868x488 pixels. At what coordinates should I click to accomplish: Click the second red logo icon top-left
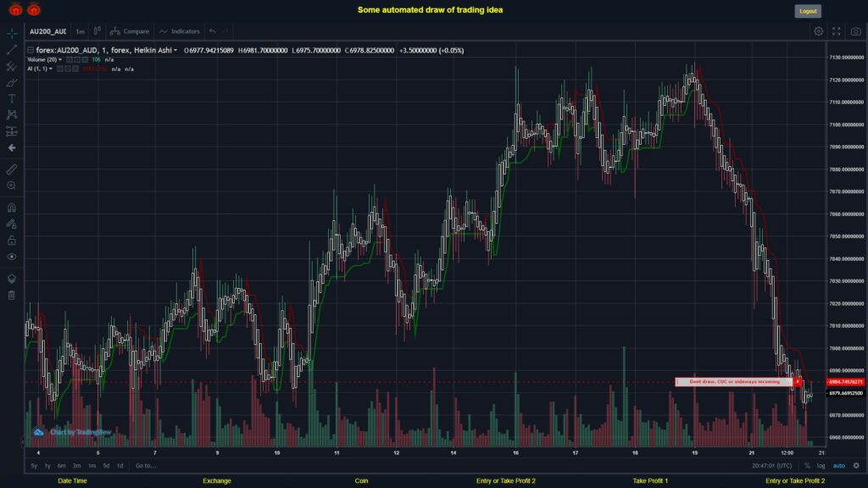coord(34,9)
